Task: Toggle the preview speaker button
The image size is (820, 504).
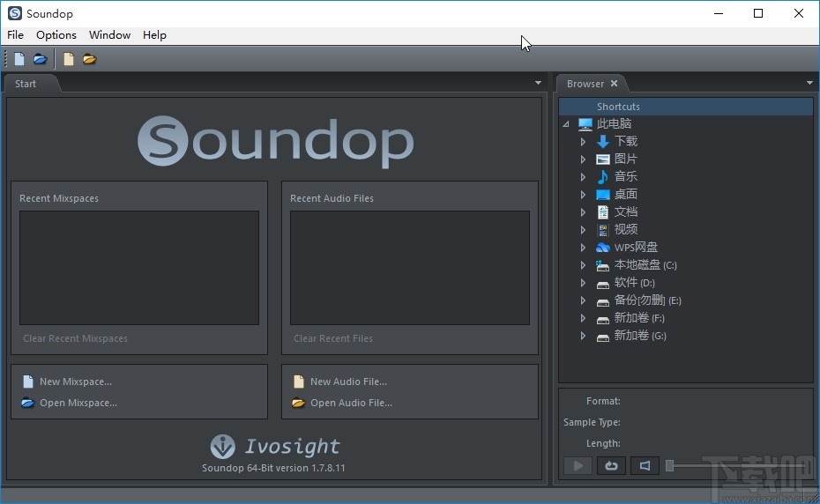Action: click(645, 465)
